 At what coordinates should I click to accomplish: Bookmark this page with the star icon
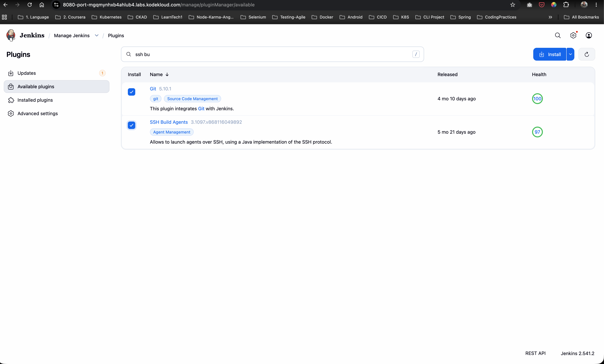[x=513, y=5]
